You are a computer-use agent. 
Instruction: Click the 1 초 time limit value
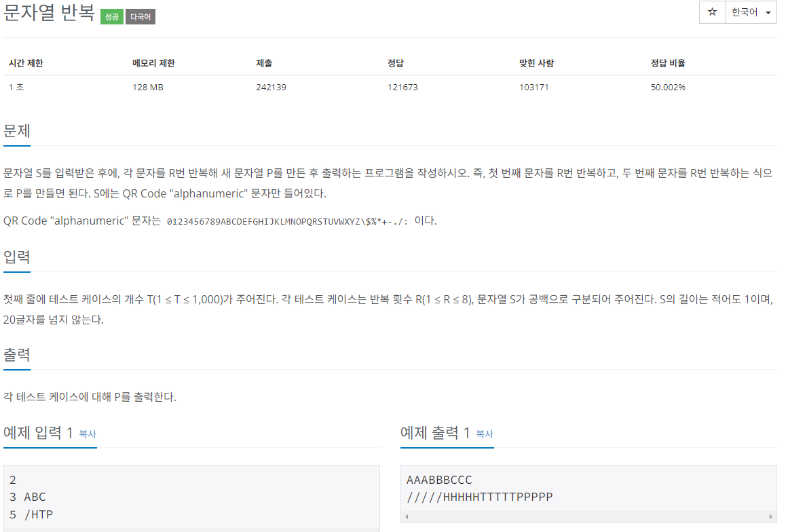pos(16,87)
